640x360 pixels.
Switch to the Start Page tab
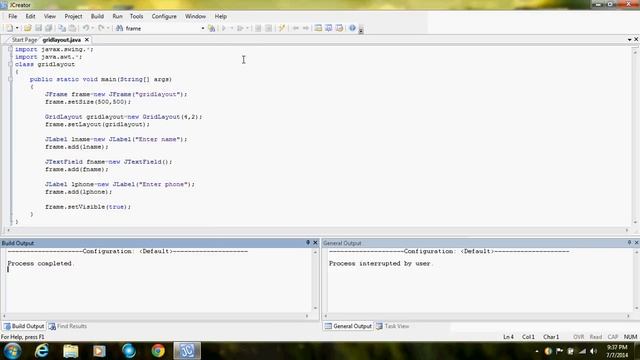click(24, 40)
